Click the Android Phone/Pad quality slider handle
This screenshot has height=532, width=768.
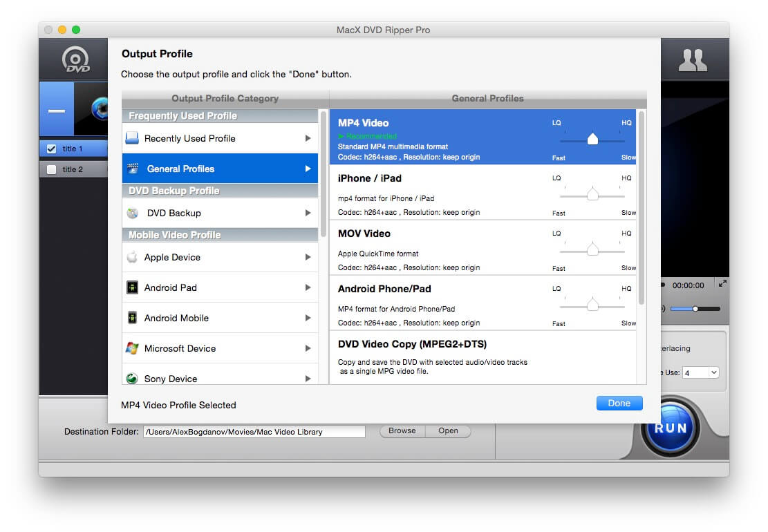point(592,305)
